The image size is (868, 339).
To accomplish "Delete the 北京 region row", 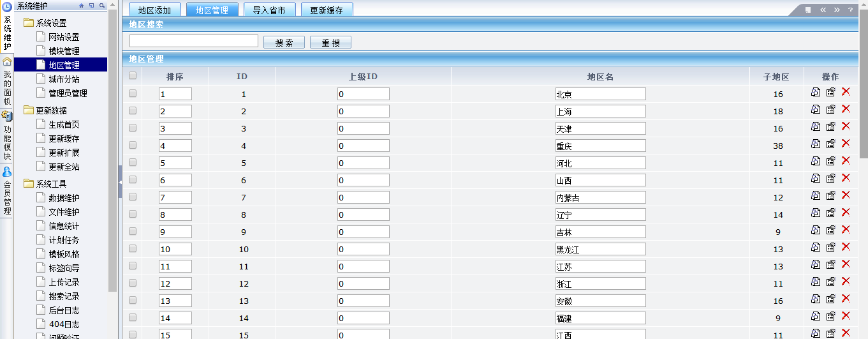I will click(846, 92).
